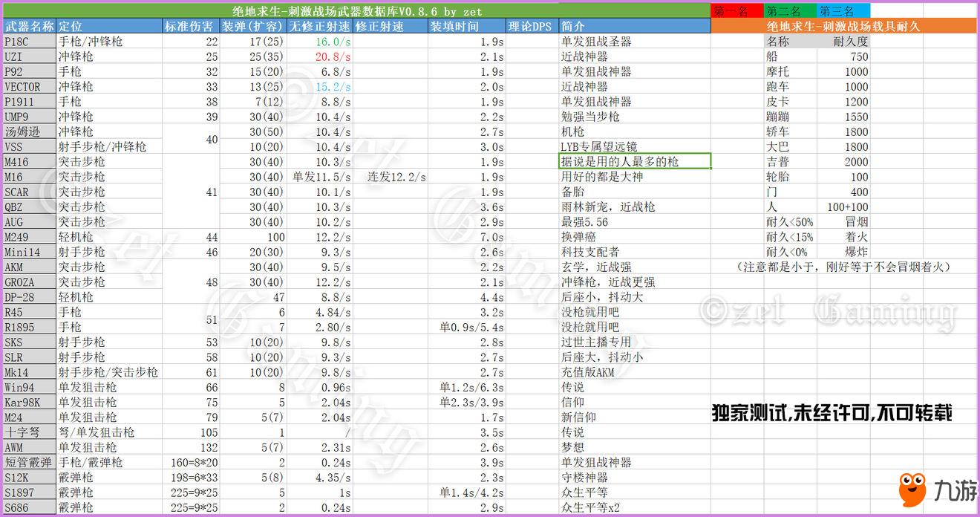This screenshot has width=980, height=517.
Task: Click the 众生平等x2 description cell
Action: 635,507
